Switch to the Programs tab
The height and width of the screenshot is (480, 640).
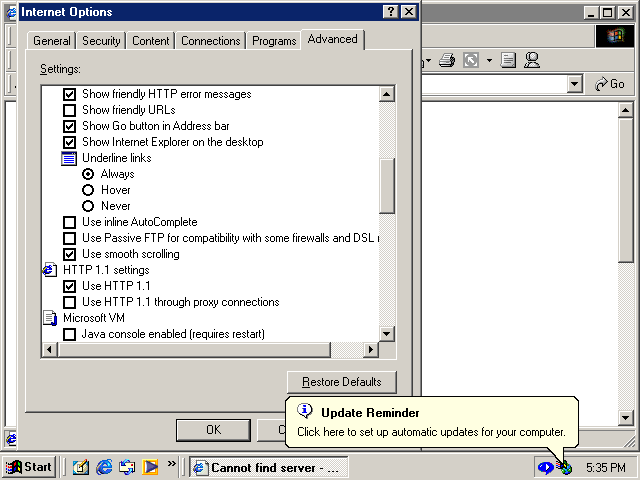[x=274, y=41]
